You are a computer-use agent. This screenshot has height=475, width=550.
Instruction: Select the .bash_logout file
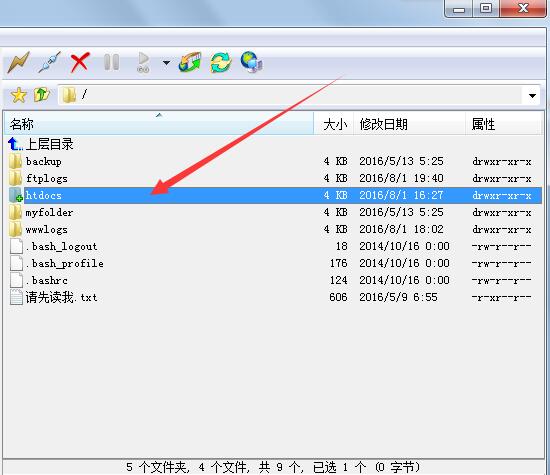click(x=61, y=247)
